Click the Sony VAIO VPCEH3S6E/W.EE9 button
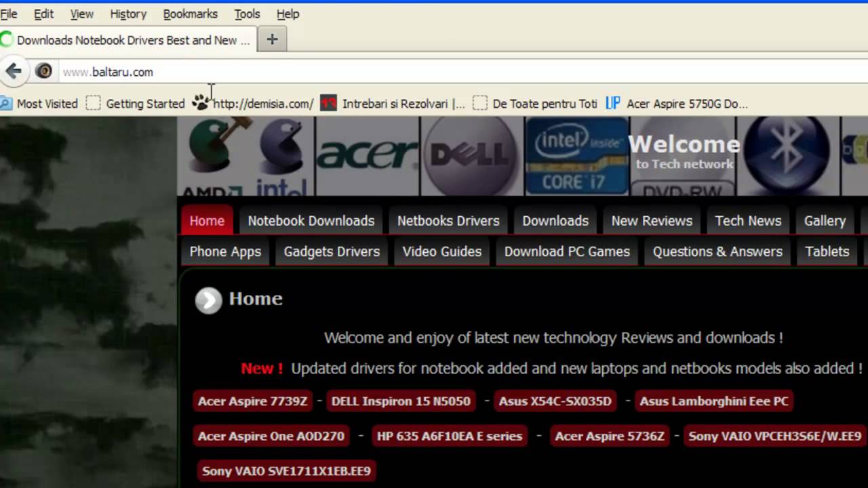The image size is (868, 488). point(774,436)
